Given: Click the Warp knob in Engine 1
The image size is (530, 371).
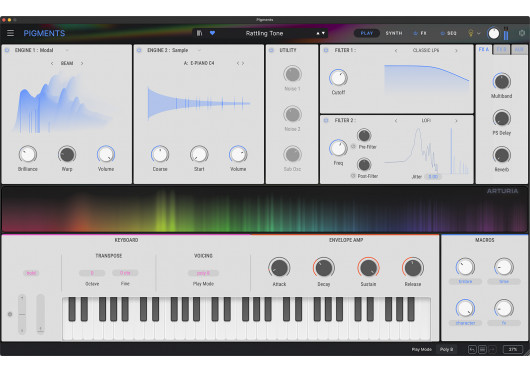Looking at the screenshot, I should (67, 154).
